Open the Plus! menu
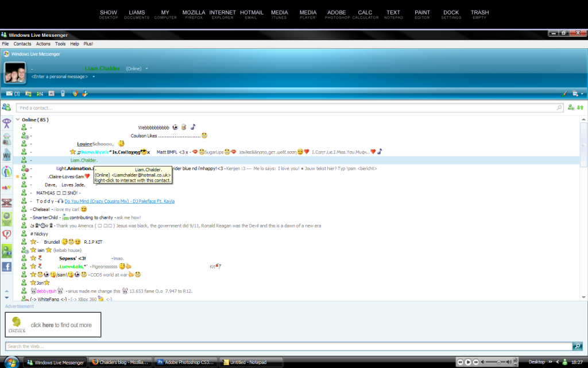 [88, 44]
